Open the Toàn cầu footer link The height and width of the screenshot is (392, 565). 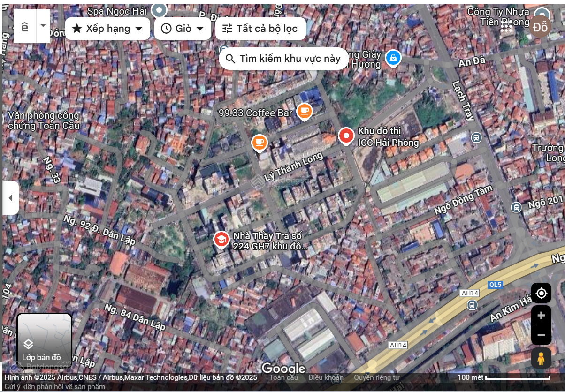(283, 377)
